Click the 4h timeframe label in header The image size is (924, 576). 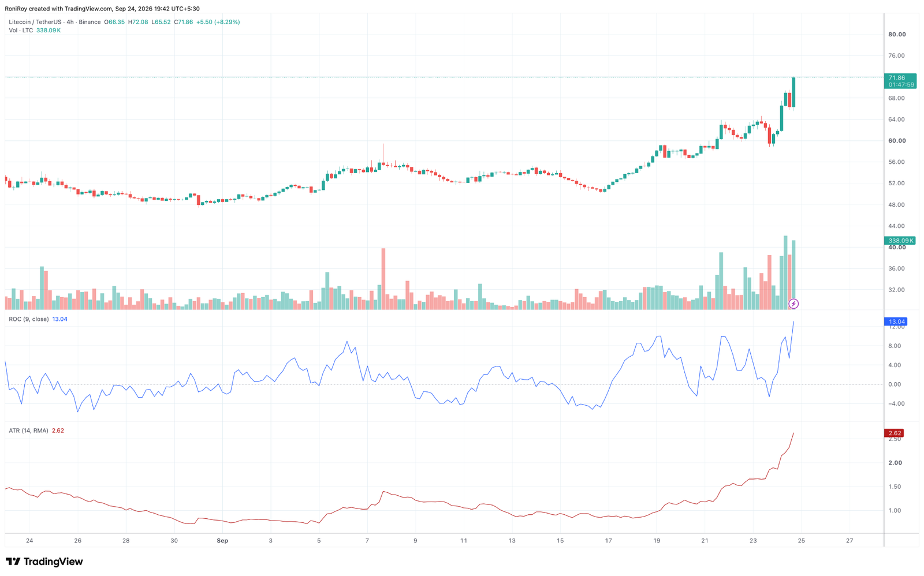70,22
